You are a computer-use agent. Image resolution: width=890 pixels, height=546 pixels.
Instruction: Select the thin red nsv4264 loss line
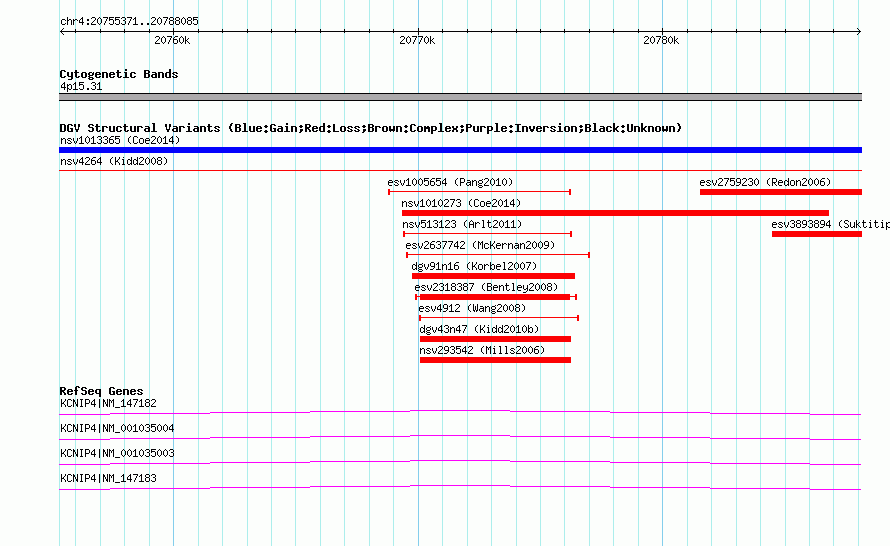coord(460,170)
